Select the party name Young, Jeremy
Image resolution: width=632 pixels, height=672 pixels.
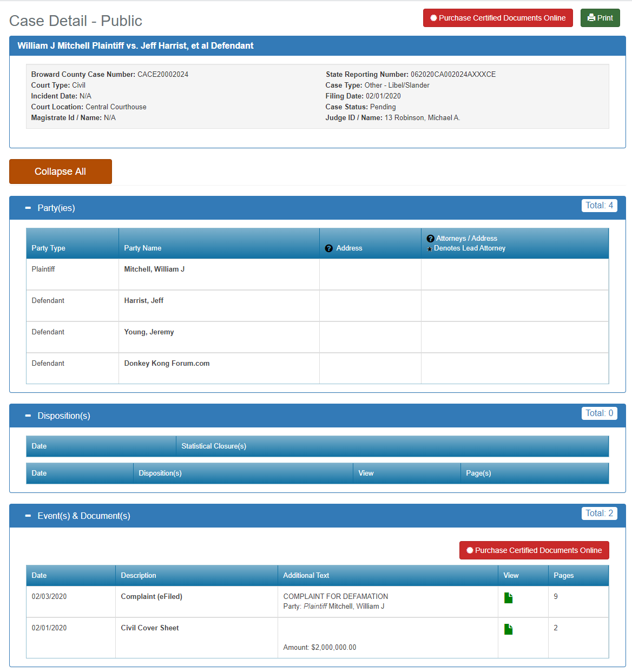[149, 332]
